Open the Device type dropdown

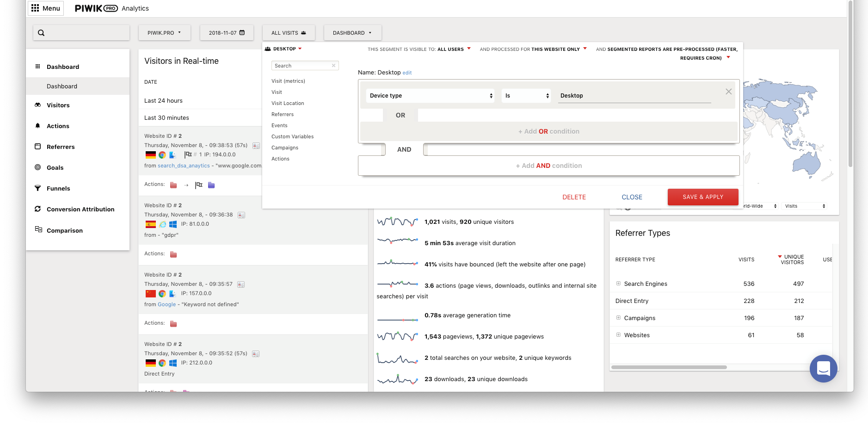[x=430, y=96]
